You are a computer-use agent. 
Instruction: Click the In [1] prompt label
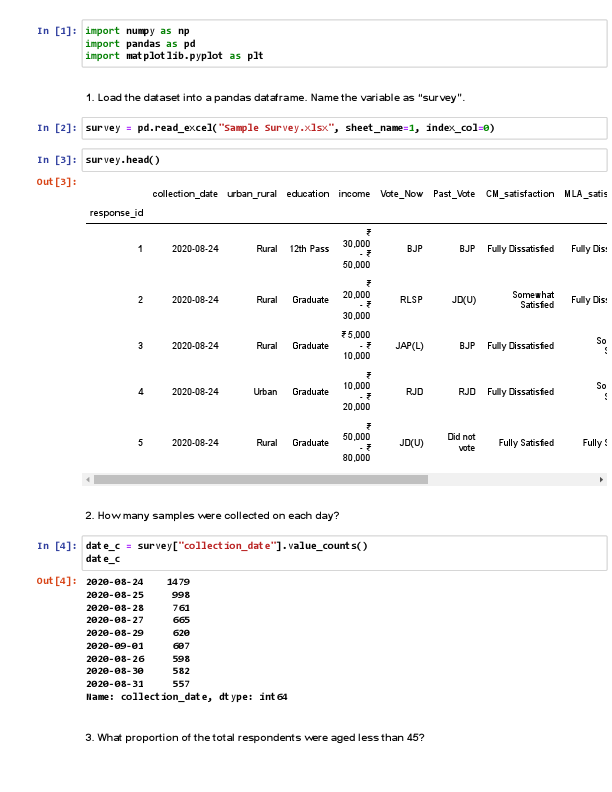[57, 31]
